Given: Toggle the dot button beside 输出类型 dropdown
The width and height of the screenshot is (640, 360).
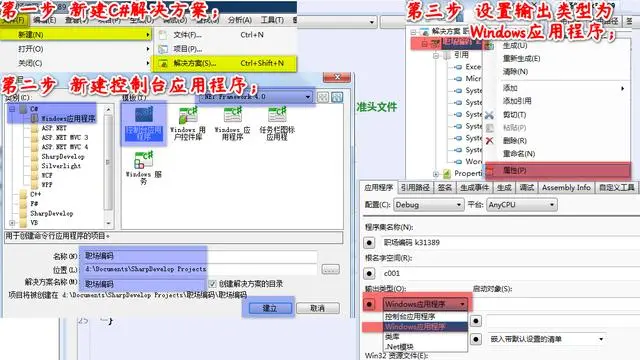Looking at the screenshot, I should [369, 304].
